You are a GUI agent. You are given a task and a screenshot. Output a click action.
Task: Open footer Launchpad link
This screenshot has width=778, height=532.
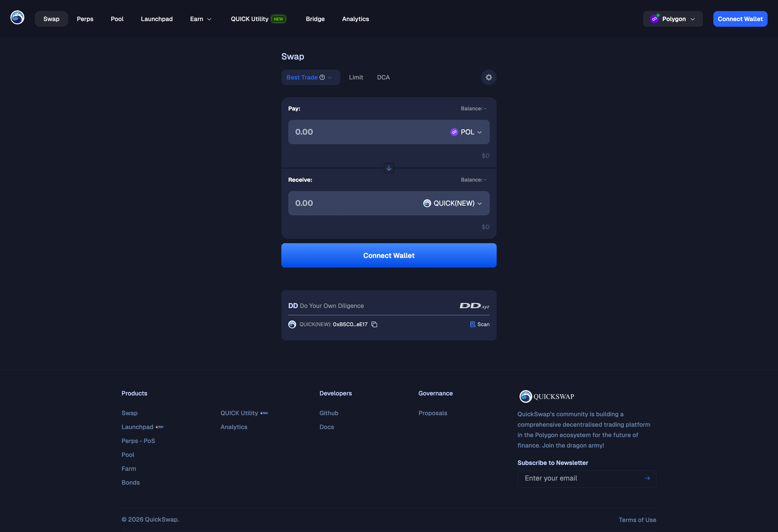tap(137, 427)
